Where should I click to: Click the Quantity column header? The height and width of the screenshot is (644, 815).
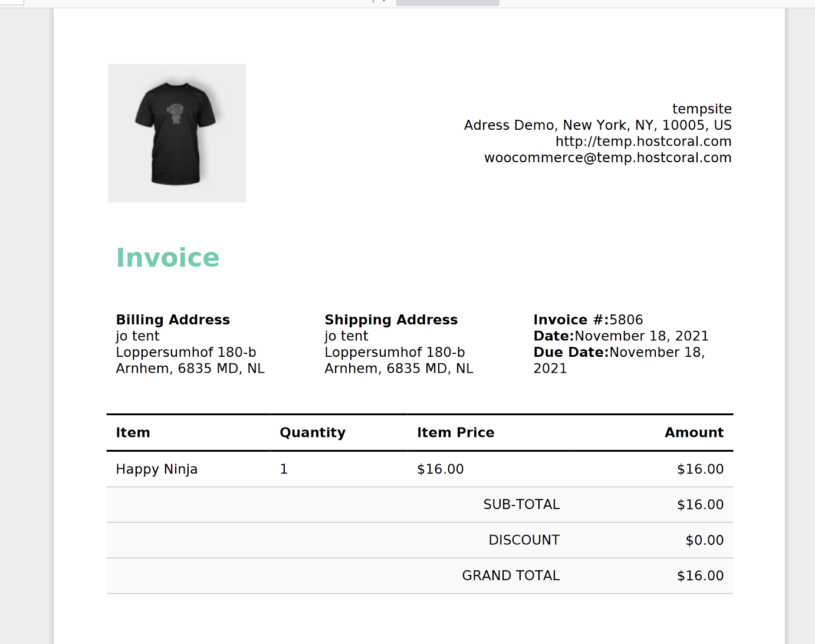pyautogui.click(x=313, y=433)
